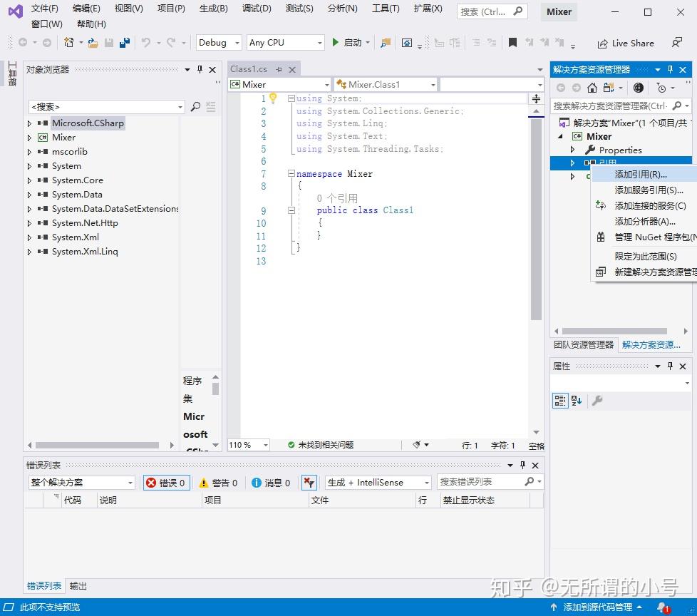The height and width of the screenshot is (616, 697).
Task: Click the Show All Files globe icon
Action: point(639,88)
